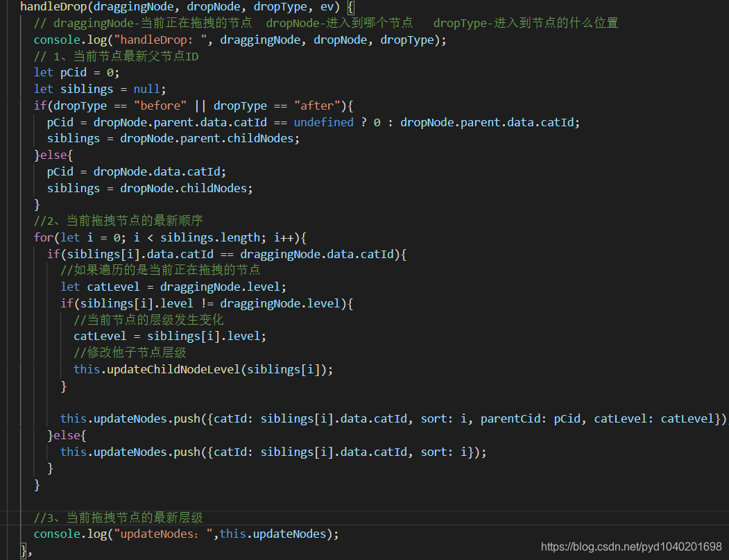Click the 'dropType-进入到节点的什么位置' comment part
Image resolution: width=729 pixels, height=560 pixels.
(526, 23)
